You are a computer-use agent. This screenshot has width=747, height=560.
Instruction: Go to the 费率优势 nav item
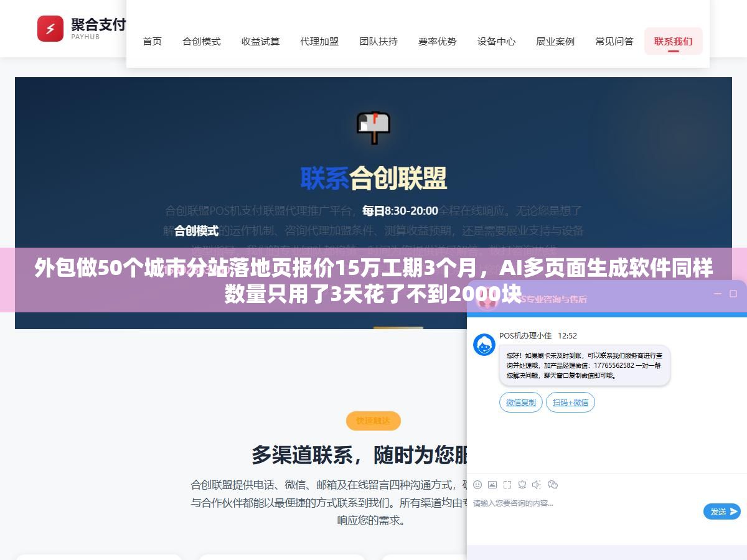point(438,41)
